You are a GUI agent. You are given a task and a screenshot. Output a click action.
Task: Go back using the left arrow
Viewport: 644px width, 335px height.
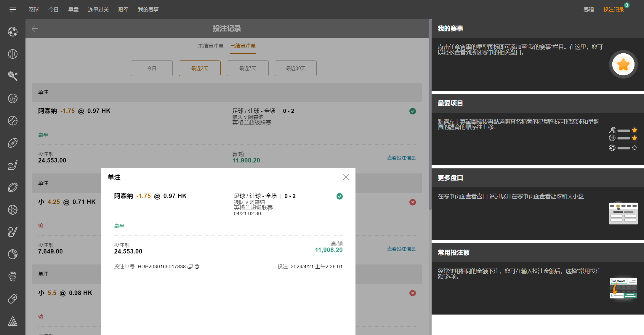[x=35, y=28]
